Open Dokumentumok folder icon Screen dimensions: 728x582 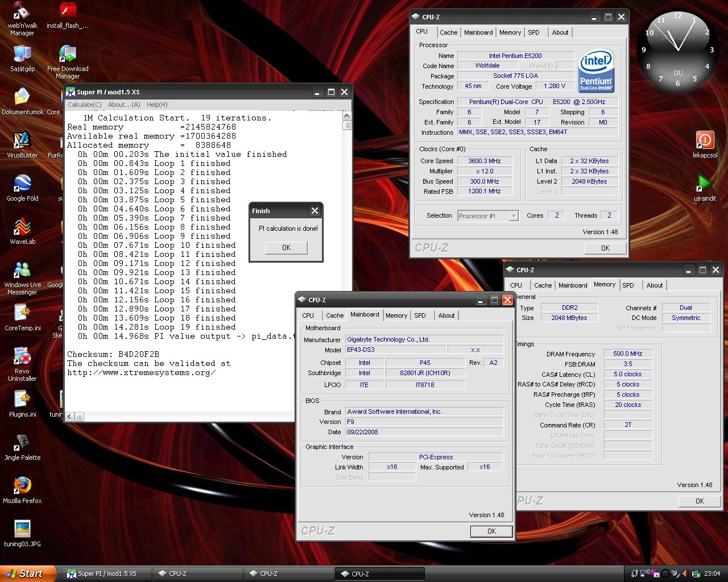click(22, 102)
